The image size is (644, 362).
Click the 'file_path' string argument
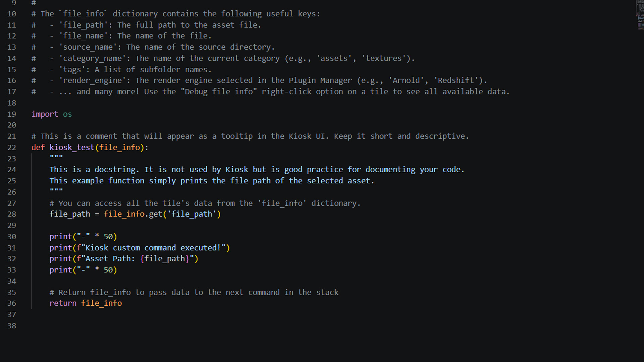[x=192, y=214]
